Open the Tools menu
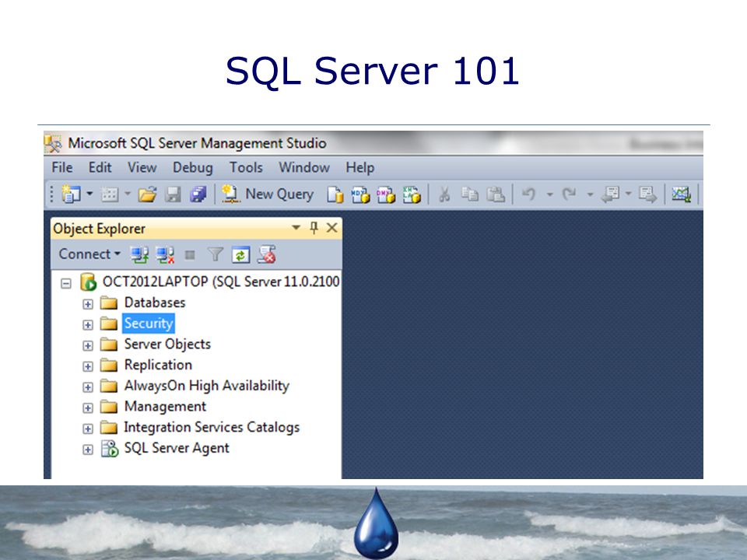747x560 pixels. point(246,168)
